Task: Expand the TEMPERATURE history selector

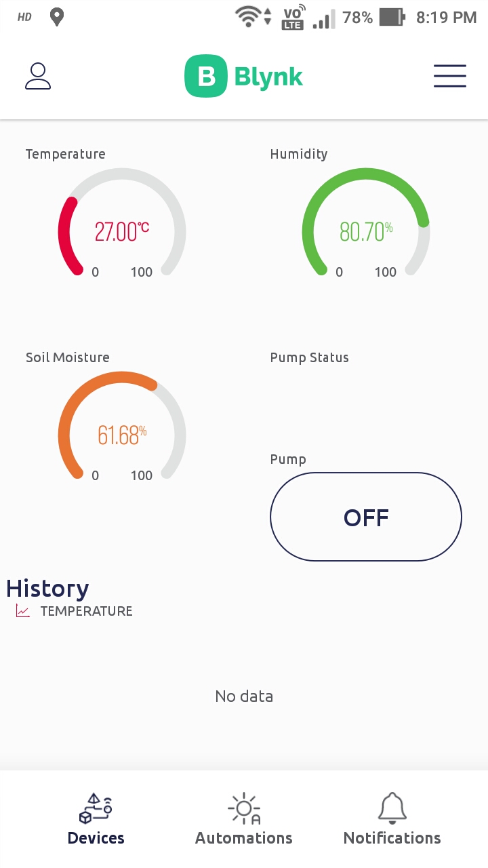Action: 85,611
